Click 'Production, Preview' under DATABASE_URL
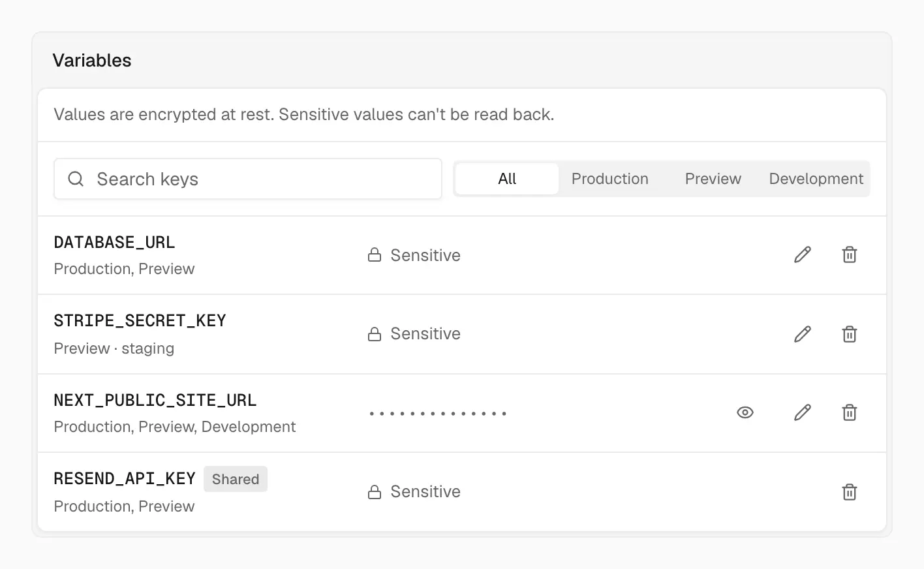Image resolution: width=924 pixels, height=569 pixels. [125, 269]
